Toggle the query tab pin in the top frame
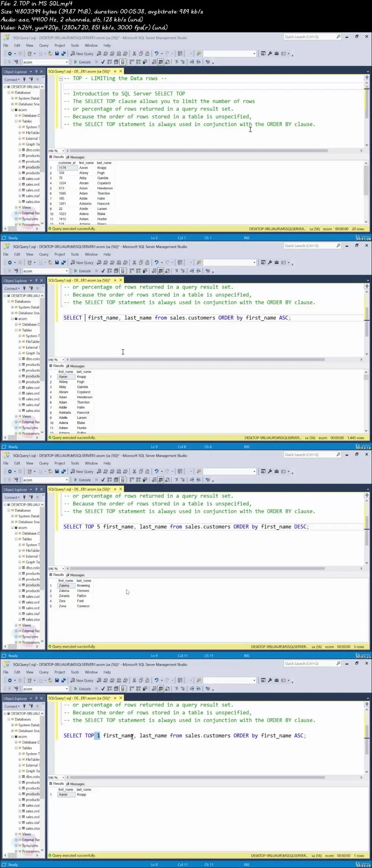The width and height of the screenshot is (372, 868). (115, 72)
